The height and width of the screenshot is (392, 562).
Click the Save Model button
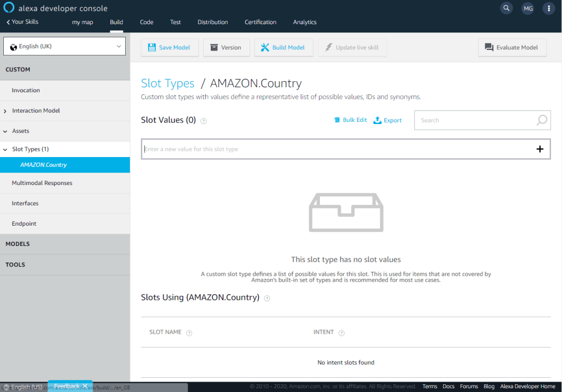pyautogui.click(x=169, y=48)
